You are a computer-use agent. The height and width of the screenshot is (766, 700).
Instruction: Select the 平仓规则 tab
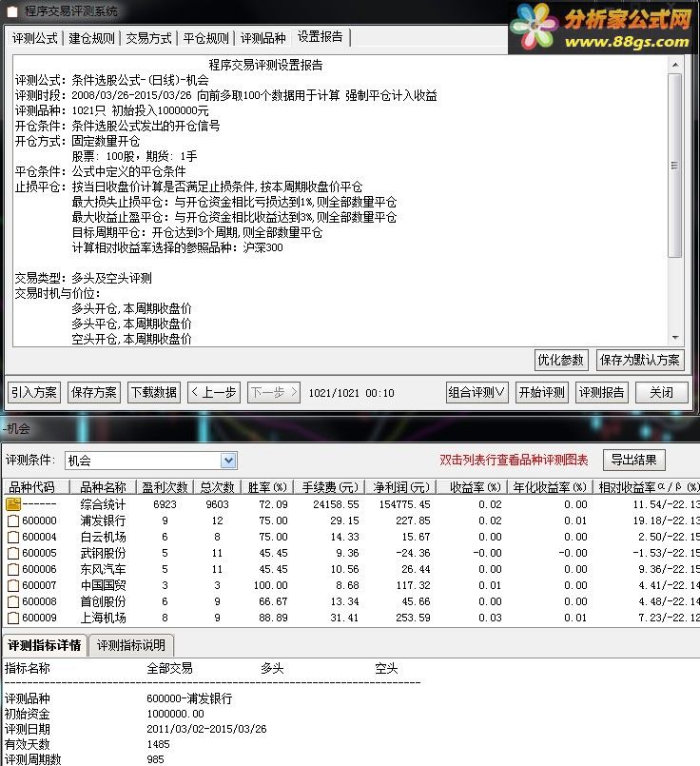(206, 38)
